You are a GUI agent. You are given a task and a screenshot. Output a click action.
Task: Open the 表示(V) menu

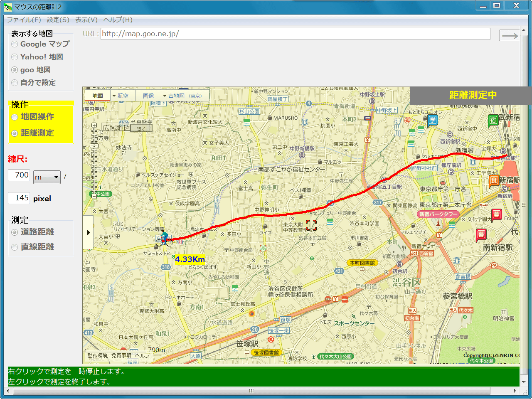click(x=86, y=20)
